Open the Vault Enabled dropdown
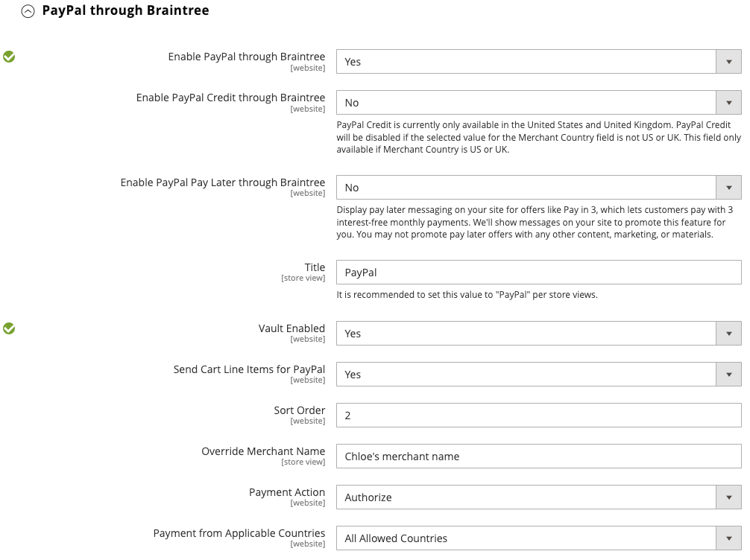This screenshot has height=560, width=750. click(538, 333)
